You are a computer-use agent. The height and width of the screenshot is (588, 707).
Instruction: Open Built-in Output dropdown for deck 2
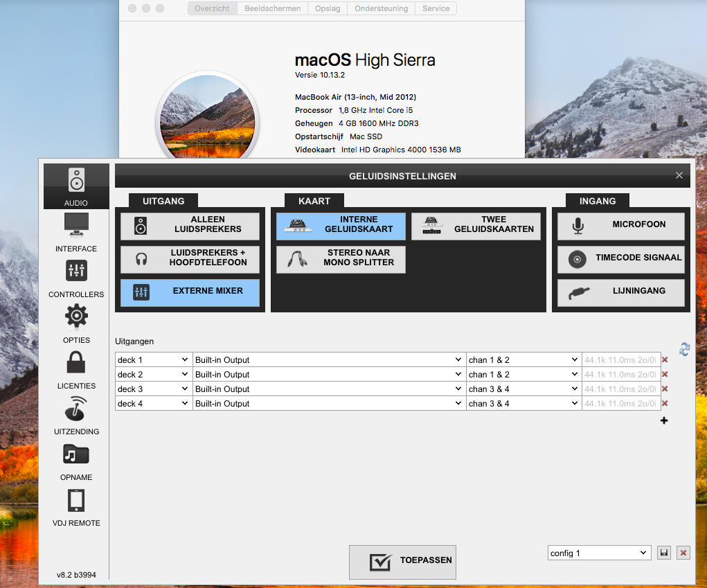[x=329, y=374]
